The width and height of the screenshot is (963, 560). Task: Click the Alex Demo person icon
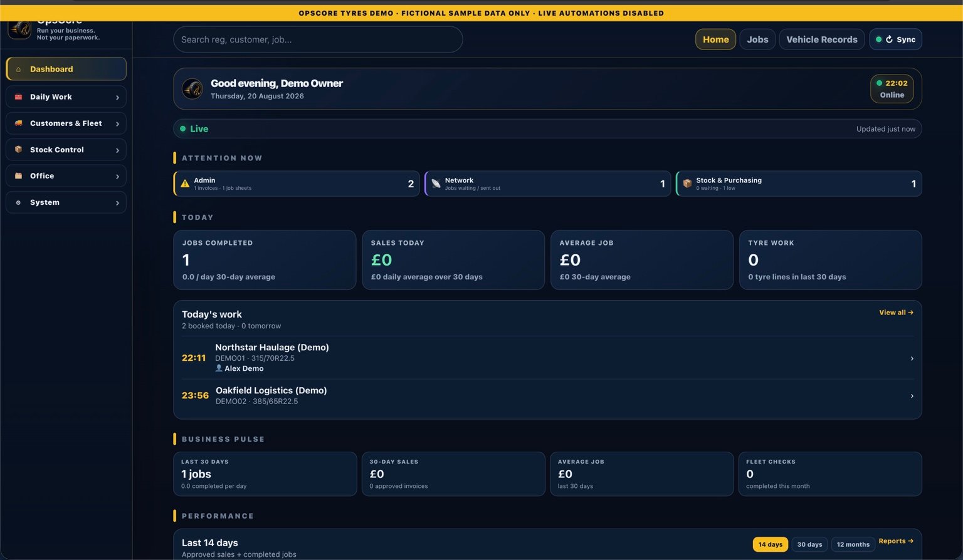tap(219, 368)
